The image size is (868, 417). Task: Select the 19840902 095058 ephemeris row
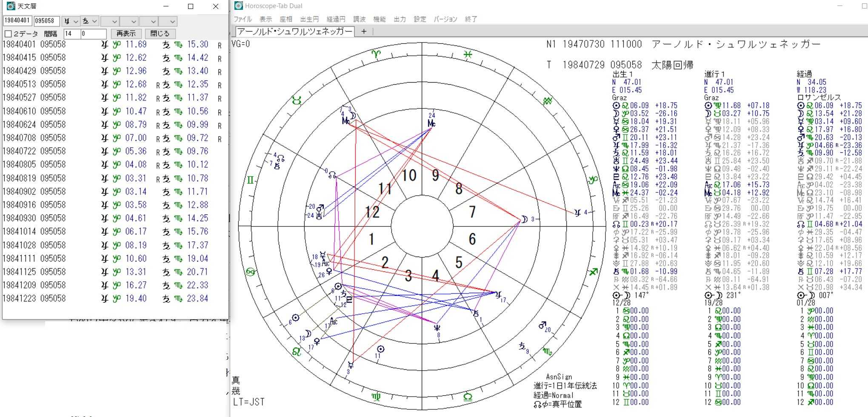[113, 191]
